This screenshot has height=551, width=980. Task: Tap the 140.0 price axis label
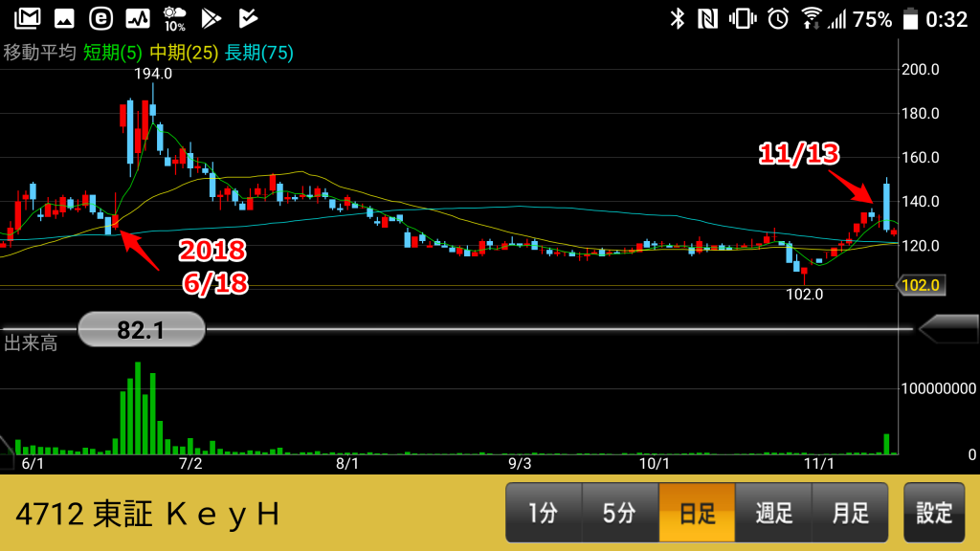(x=920, y=202)
